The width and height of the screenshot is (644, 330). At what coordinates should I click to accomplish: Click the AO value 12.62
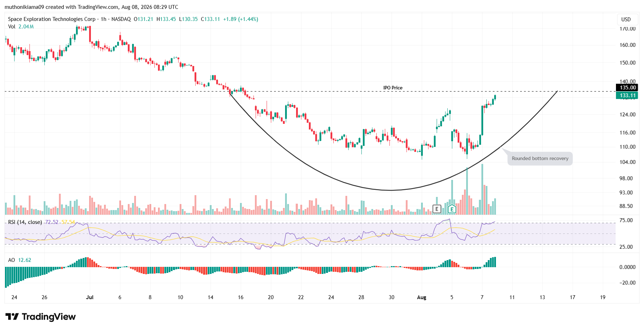tap(24, 260)
